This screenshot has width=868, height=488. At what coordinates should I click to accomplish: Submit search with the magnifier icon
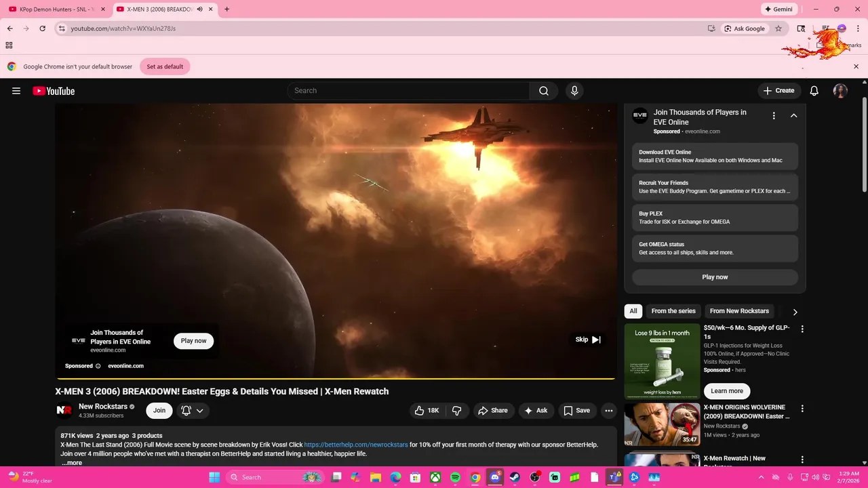pyautogui.click(x=544, y=91)
